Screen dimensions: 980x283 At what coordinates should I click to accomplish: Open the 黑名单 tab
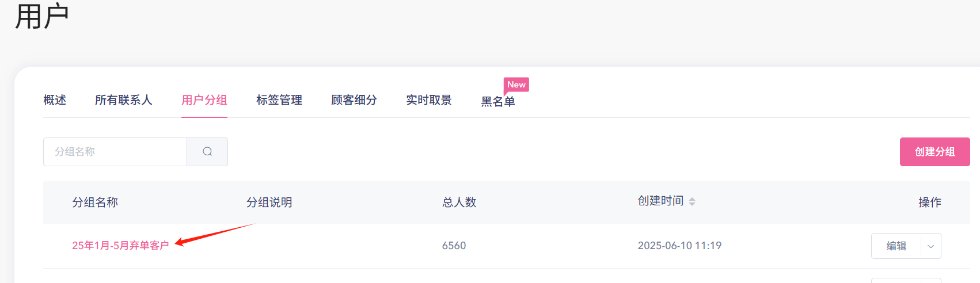(x=498, y=102)
